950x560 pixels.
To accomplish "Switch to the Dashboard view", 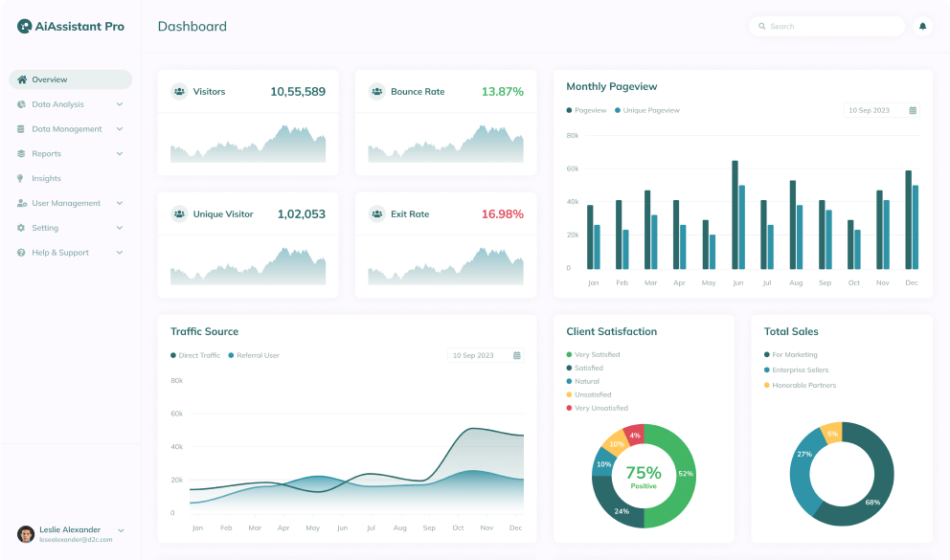I will pyautogui.click(x=192, y=27).
